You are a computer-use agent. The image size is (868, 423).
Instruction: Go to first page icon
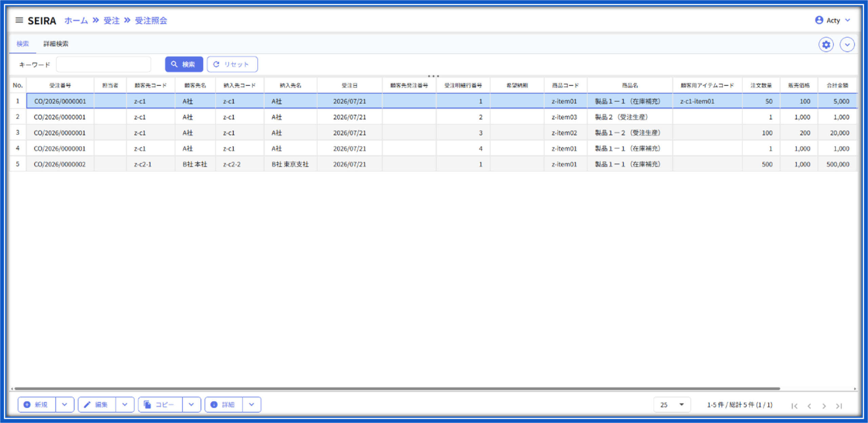tap(794, 406)
